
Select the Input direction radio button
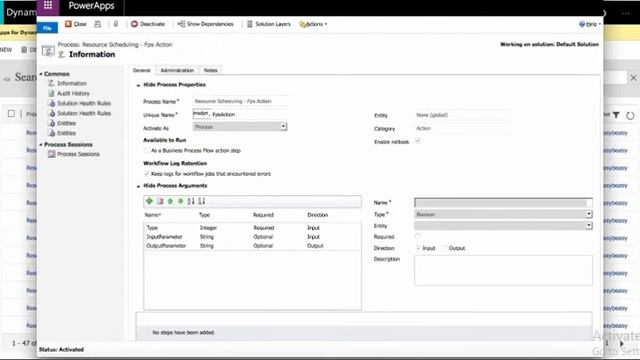(x=418, y=248)
